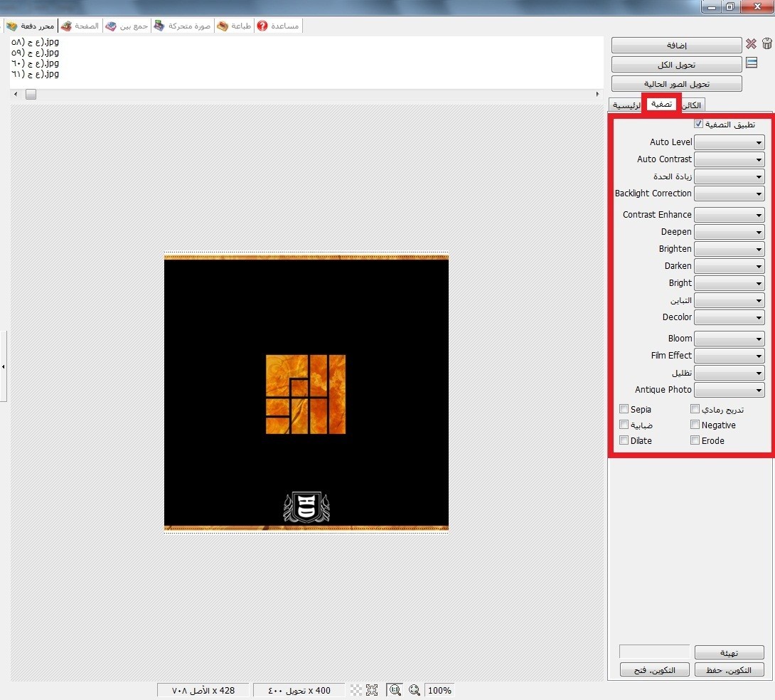This screenshot has height=700, width=775.
Task: Select the الكائن tab in side panel
Action: click(x=693, y=105)
